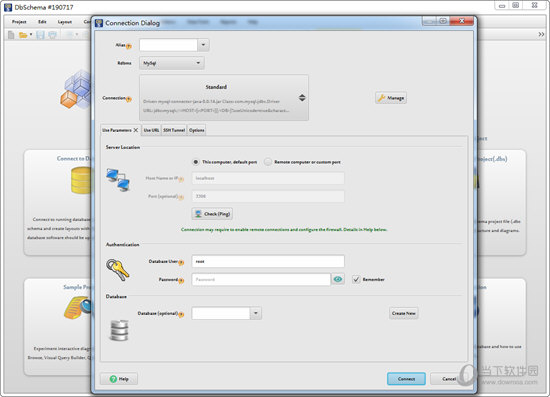Image resolution: width=550 pixels, height=397 pixels.
Task: Click the Database User help icon
Action: 181,263
